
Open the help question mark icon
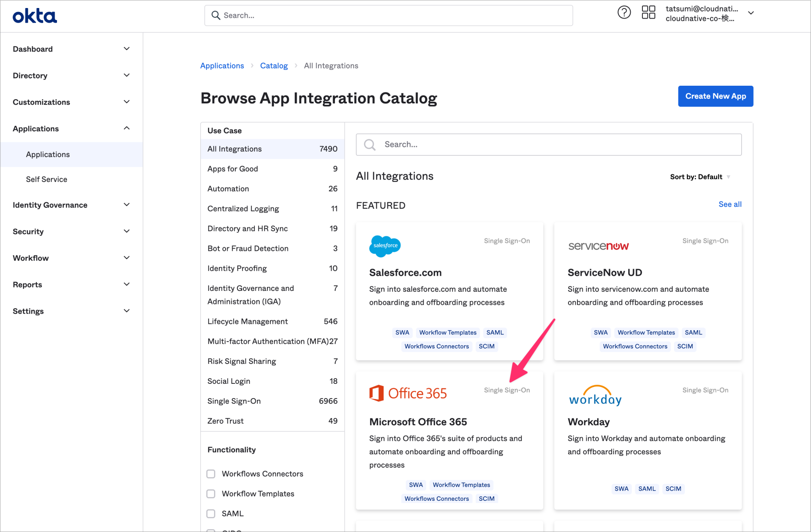(624, 12)
